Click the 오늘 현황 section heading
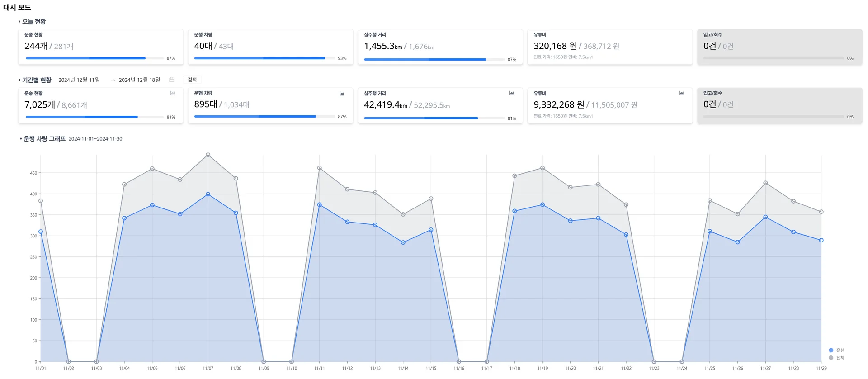 [x=34, y=21]
